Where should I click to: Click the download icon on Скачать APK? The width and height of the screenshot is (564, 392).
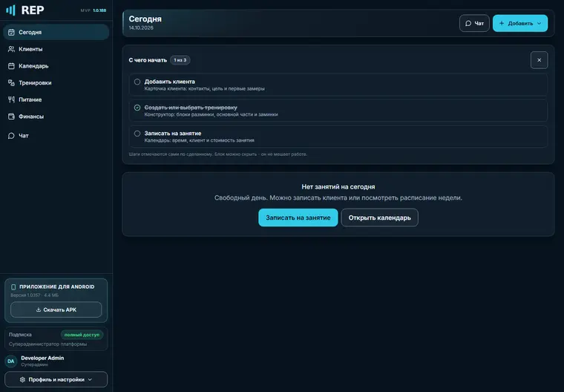(x=39, y=310)
